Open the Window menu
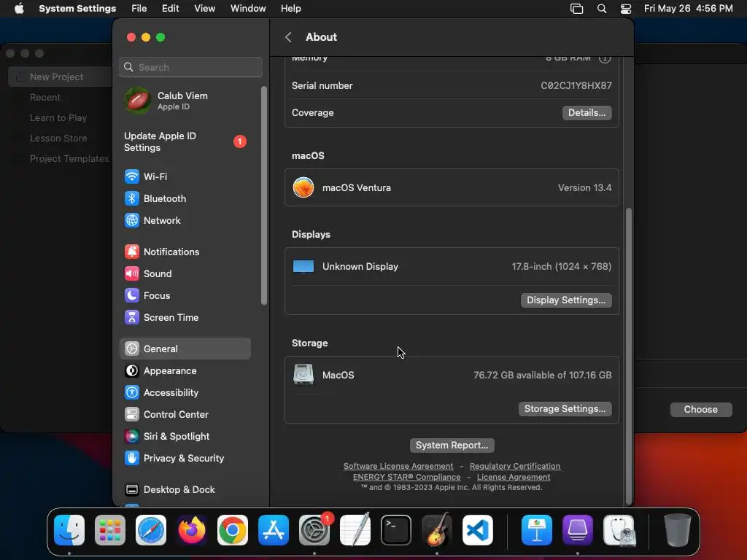 [x=248, y=9]
